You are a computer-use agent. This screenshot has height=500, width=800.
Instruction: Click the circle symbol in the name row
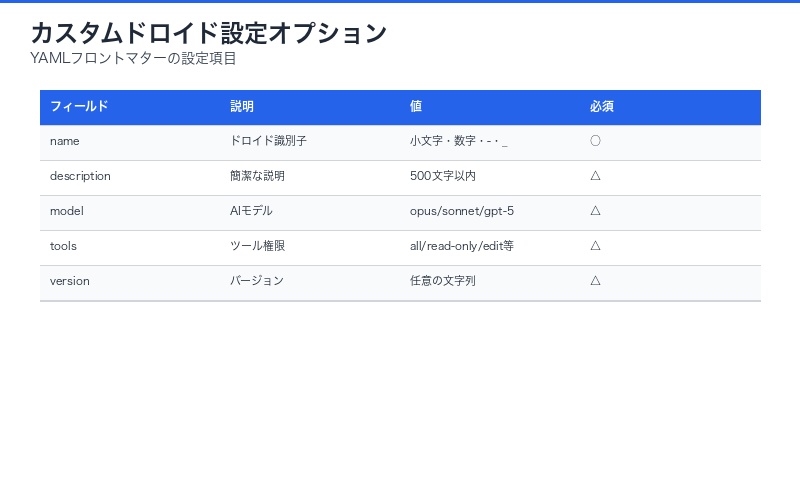point(595,141)
